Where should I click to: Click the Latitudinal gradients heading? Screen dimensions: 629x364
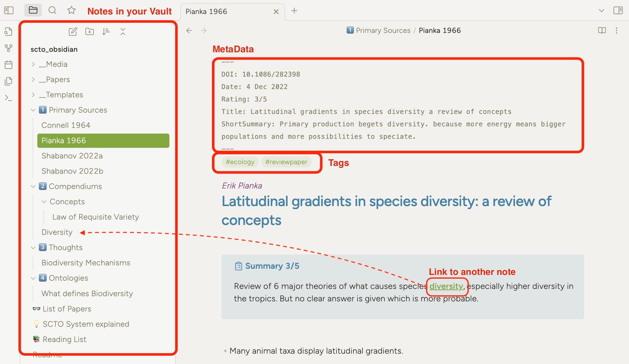pos(386,211)
